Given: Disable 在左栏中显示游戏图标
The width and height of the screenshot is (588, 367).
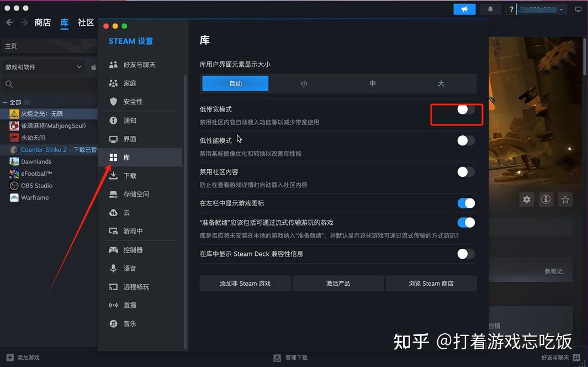Looking at the screenshot, I should coord(467,203).
